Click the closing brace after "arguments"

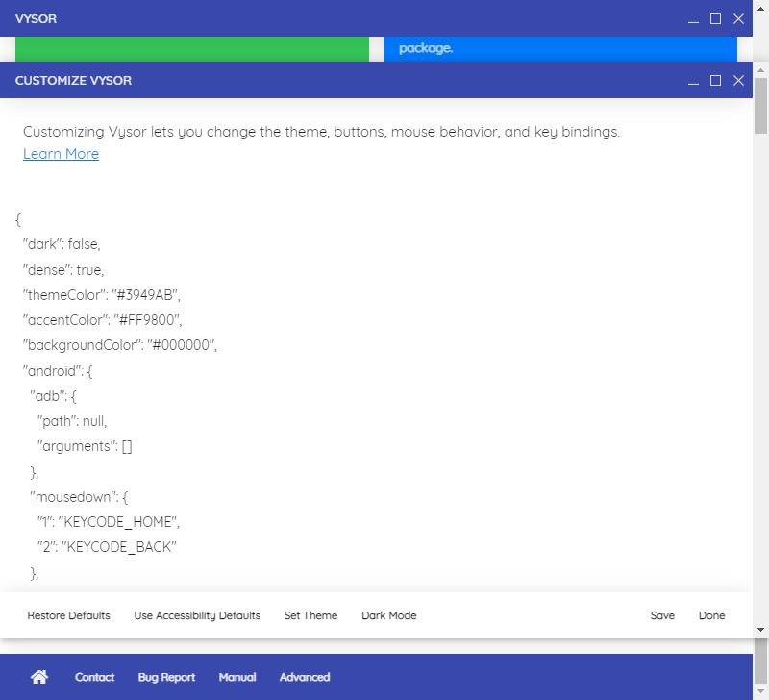[x=35, y=472]
